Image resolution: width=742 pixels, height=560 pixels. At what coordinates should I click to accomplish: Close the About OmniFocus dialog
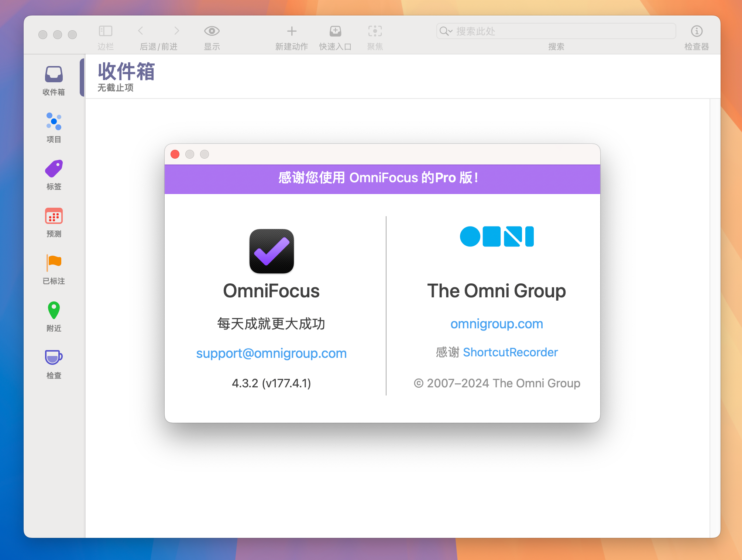(x=175, y=154)
